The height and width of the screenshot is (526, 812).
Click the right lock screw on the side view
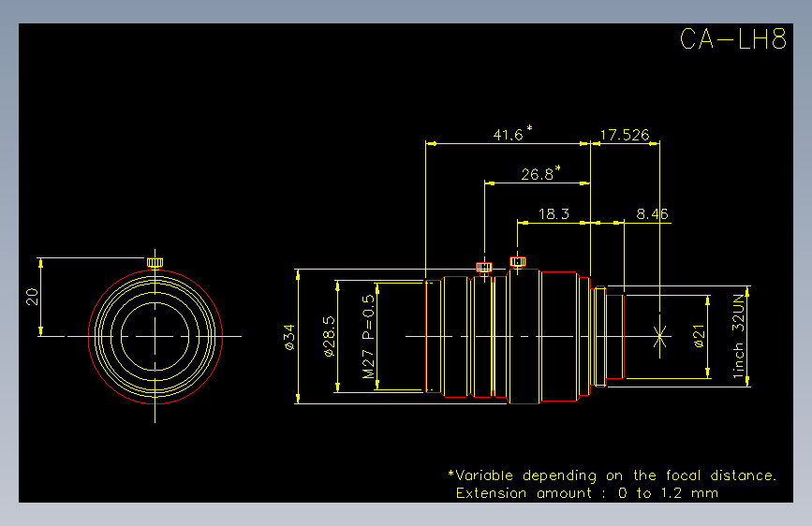(518, 261)
